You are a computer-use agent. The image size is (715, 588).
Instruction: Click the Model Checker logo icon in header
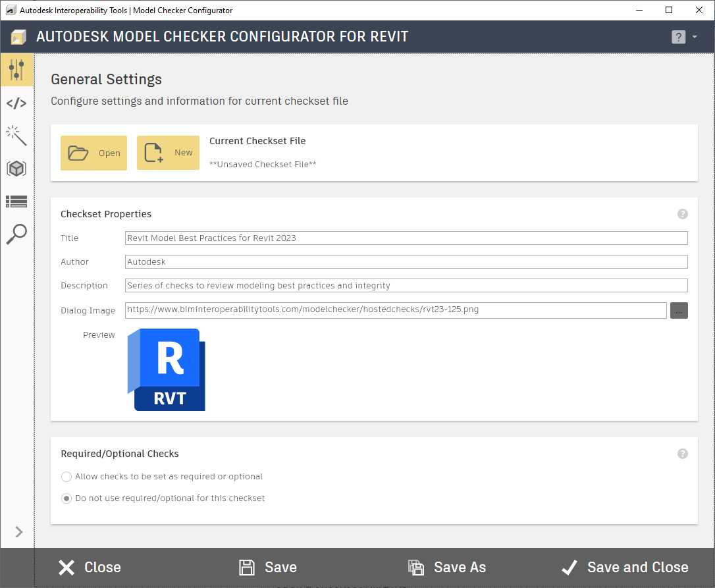(x=18, y=37)
